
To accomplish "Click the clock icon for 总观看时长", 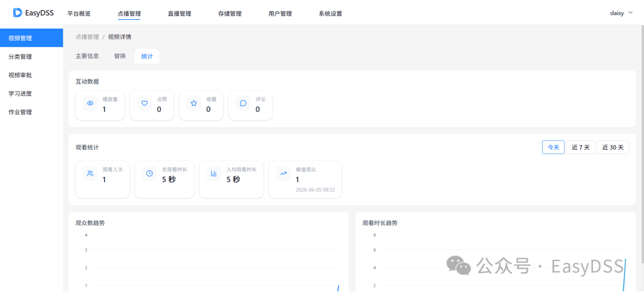I will 150,174.
